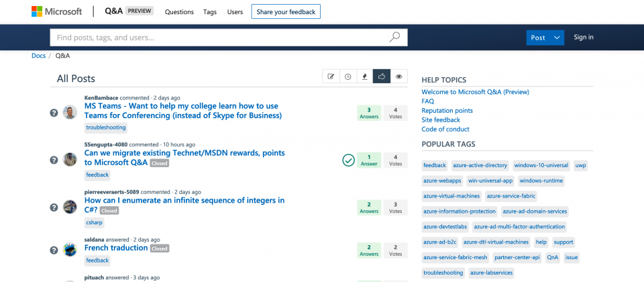Sort posts by votes (thumbs-up icon)
Viewport: 644px width, 282px height.
click(x=382, y=77)
